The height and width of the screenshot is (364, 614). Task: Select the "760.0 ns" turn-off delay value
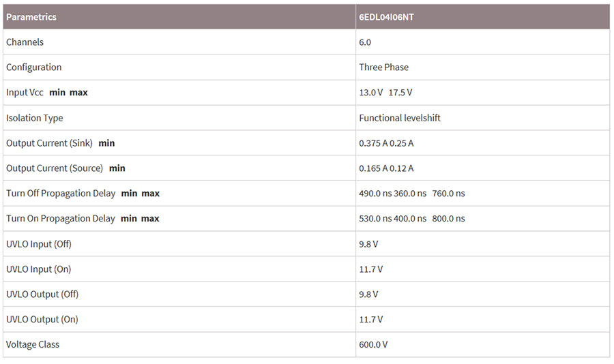click(448, 194)
